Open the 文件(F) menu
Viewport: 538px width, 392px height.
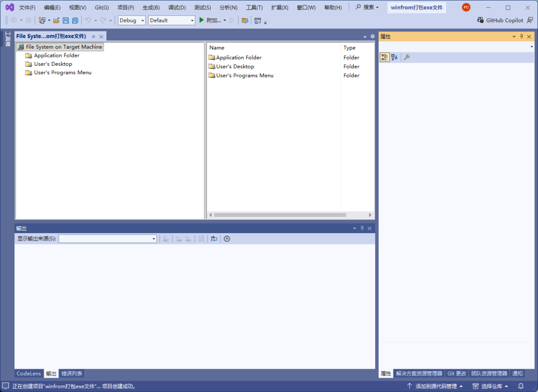click(x=27, y=7)
